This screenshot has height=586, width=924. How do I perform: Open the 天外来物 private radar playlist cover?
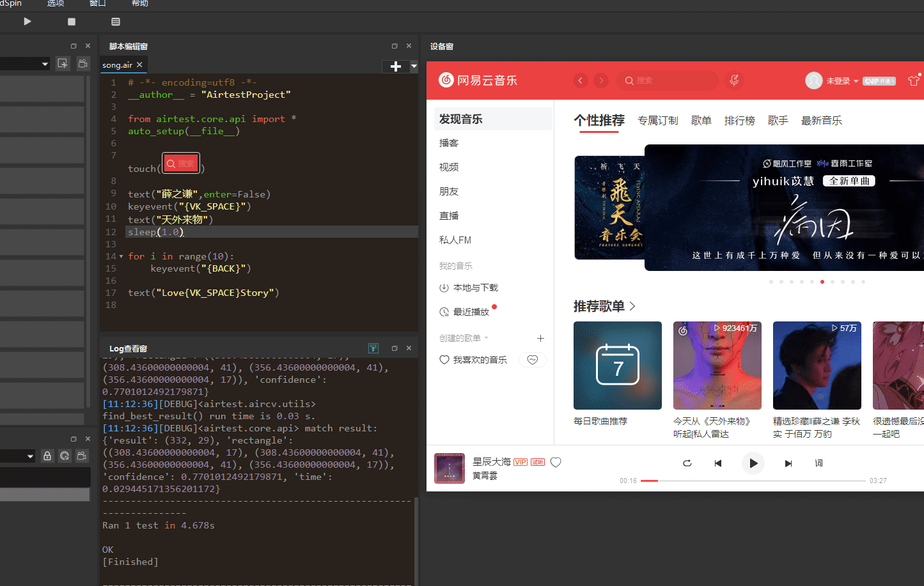point(717,366)
